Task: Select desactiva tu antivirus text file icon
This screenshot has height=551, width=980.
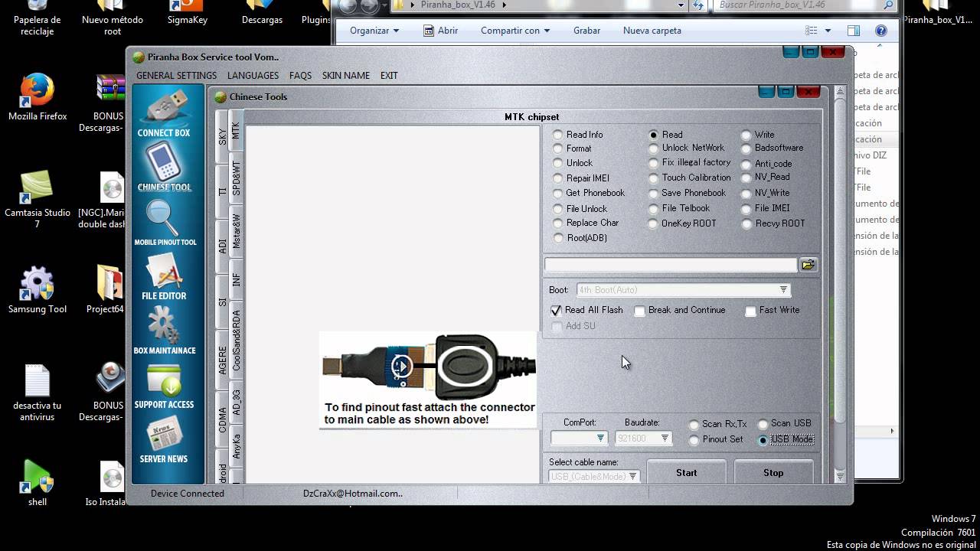Action: point(38,393)
